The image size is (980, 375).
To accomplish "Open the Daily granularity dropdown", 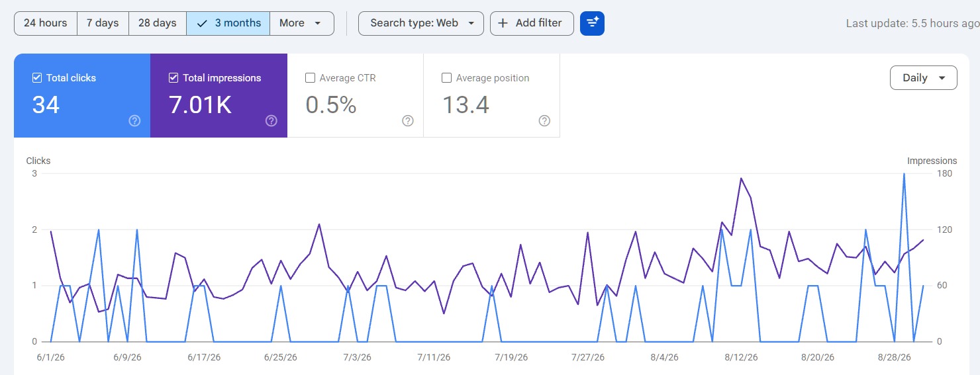I will click(924, 78).
